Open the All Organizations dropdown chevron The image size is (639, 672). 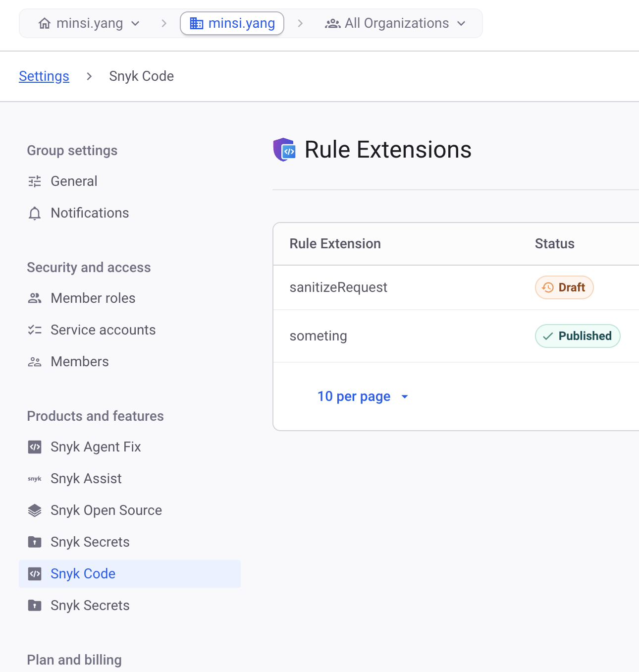click(x=461, y=23)
